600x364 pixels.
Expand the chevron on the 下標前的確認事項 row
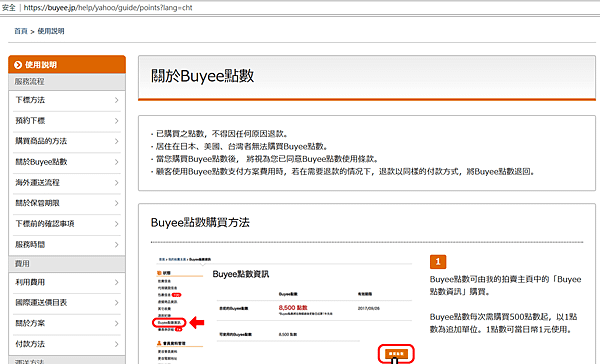pos(116,224)
